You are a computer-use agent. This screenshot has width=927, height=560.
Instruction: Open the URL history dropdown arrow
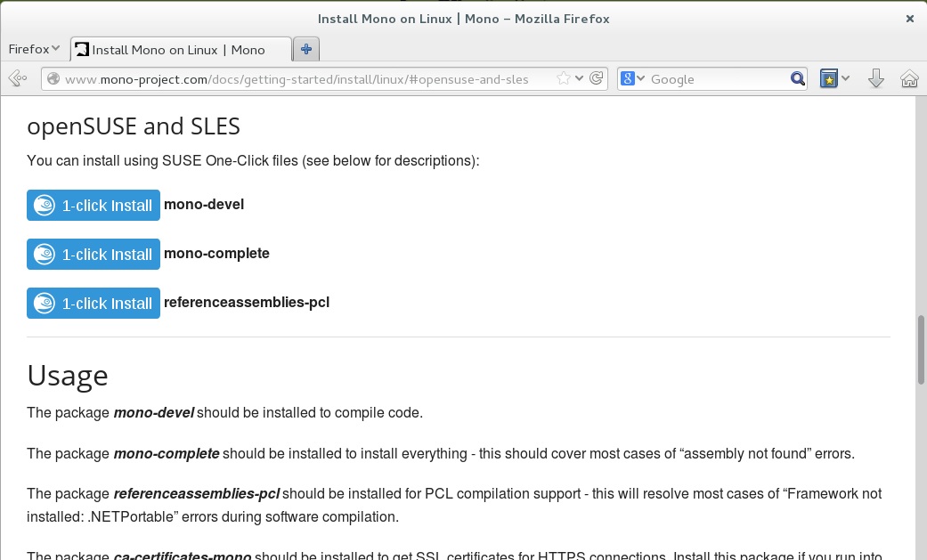[580, 79]
